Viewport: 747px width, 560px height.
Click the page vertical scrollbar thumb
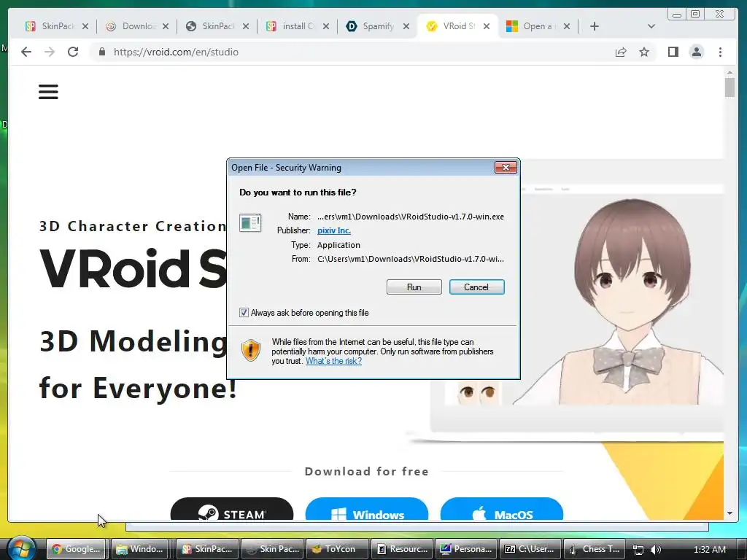pyautogui.click(x=729, y=87)
